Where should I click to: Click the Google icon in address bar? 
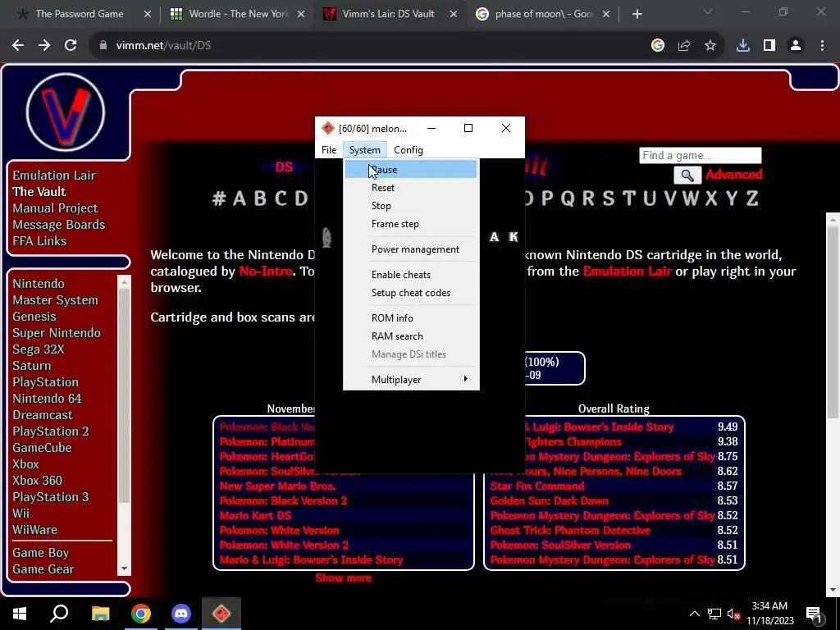point(658,46)
